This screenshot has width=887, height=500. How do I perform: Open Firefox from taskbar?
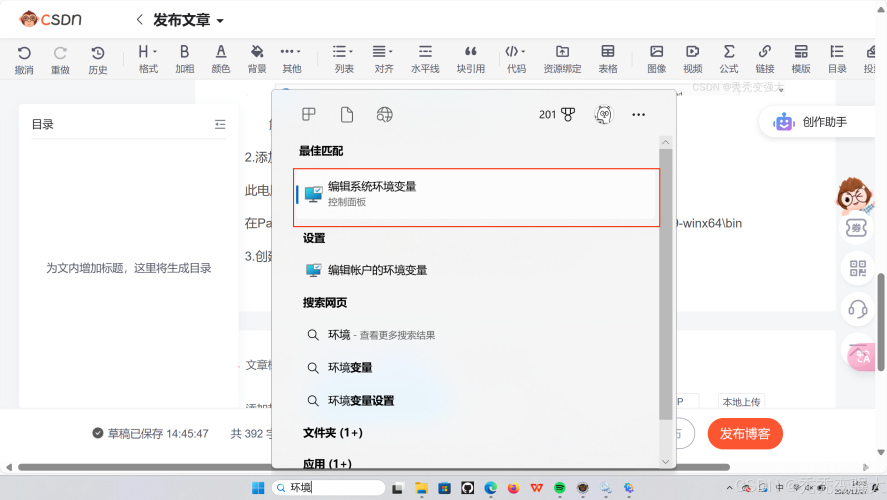(x=513, y=488)
